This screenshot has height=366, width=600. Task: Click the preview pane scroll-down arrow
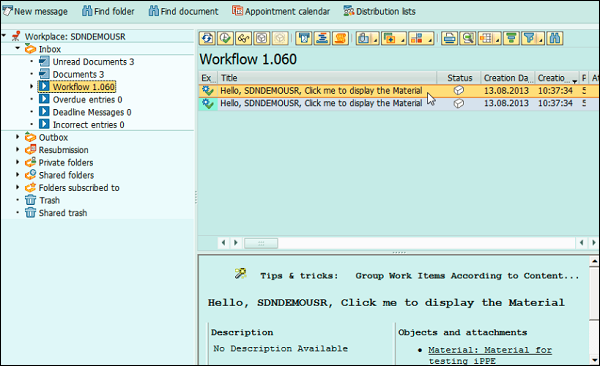[x=594, y=359]
